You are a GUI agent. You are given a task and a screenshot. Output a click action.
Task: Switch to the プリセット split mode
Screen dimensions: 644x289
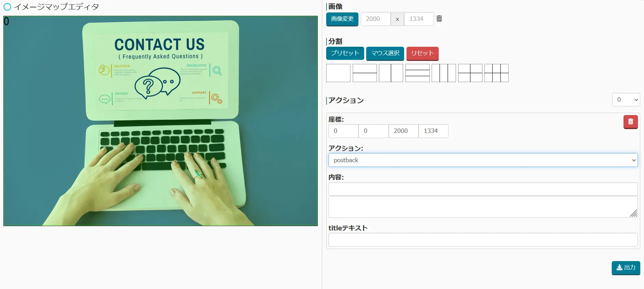point(345,53)
